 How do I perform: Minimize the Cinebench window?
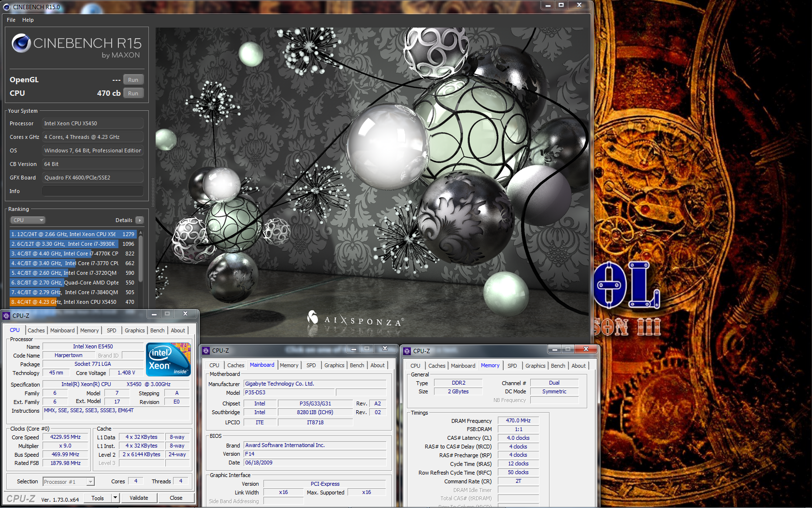tap(548, 5)
